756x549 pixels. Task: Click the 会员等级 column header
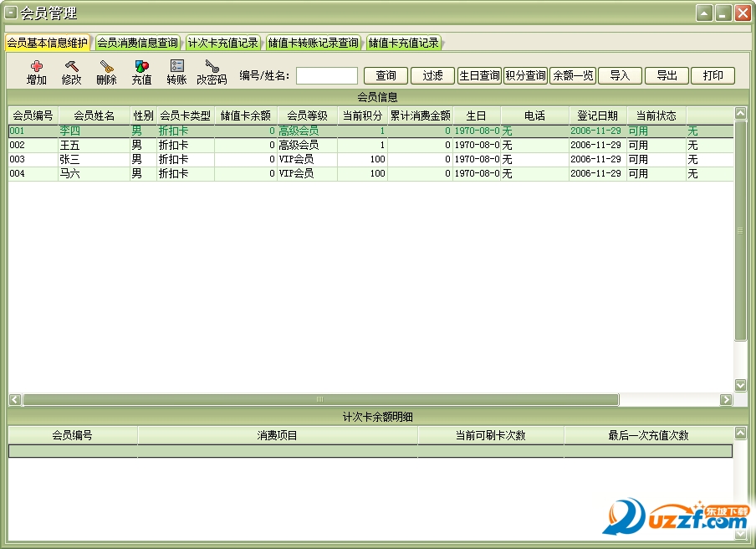307,115
